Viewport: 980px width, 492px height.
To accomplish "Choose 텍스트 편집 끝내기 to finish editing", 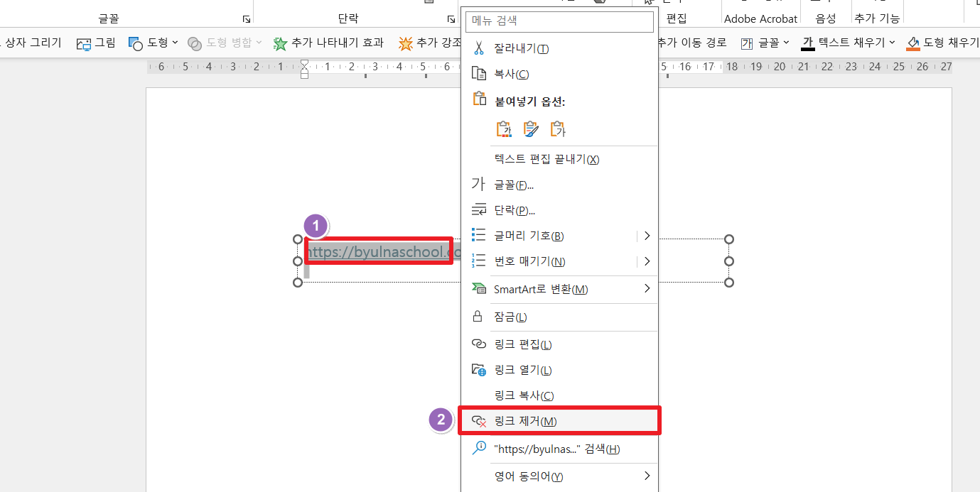I will (546, 158).
